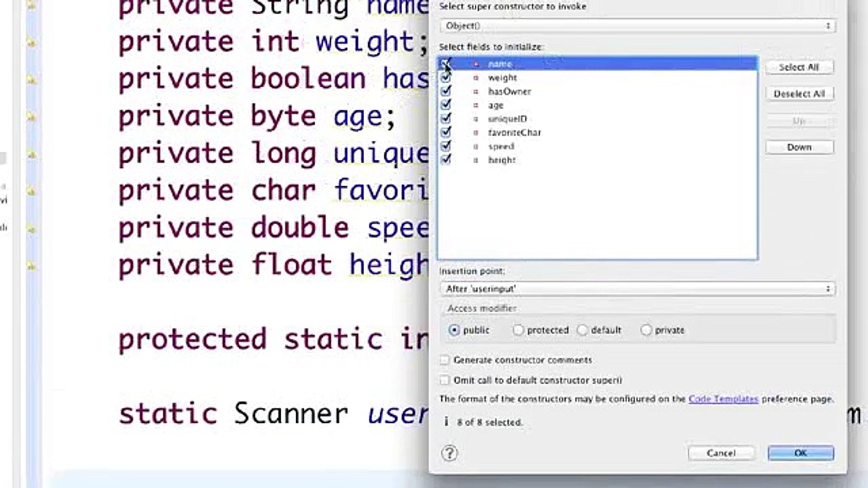This screenshot has width=868, height=488.
Task: Click the private field icon beside name
Action: click(476, 64)
